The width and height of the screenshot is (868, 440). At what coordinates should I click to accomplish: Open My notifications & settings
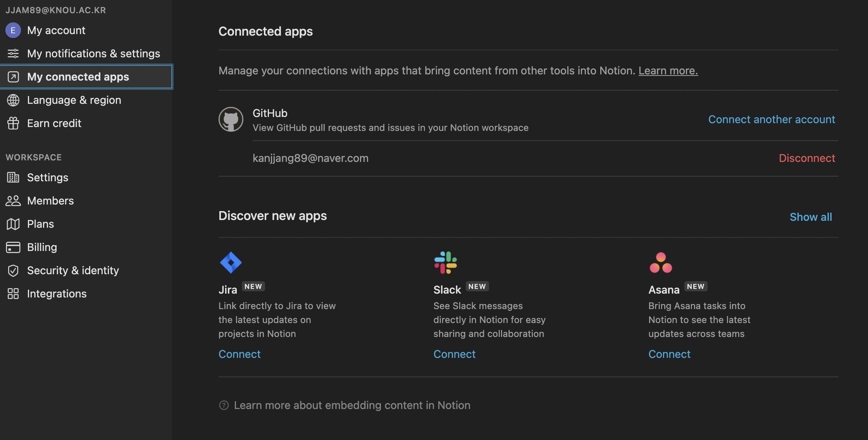click(x=93, y=53)
